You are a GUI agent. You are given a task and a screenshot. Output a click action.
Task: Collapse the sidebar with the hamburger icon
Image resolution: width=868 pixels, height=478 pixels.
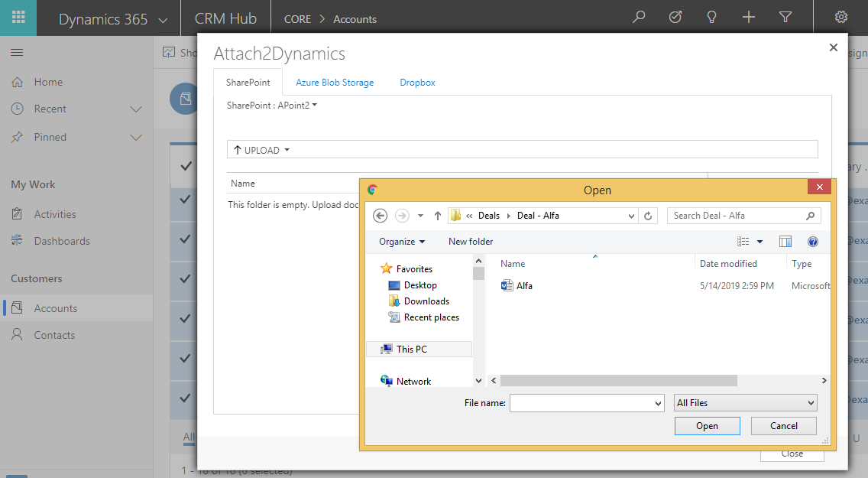coord(17,53)
